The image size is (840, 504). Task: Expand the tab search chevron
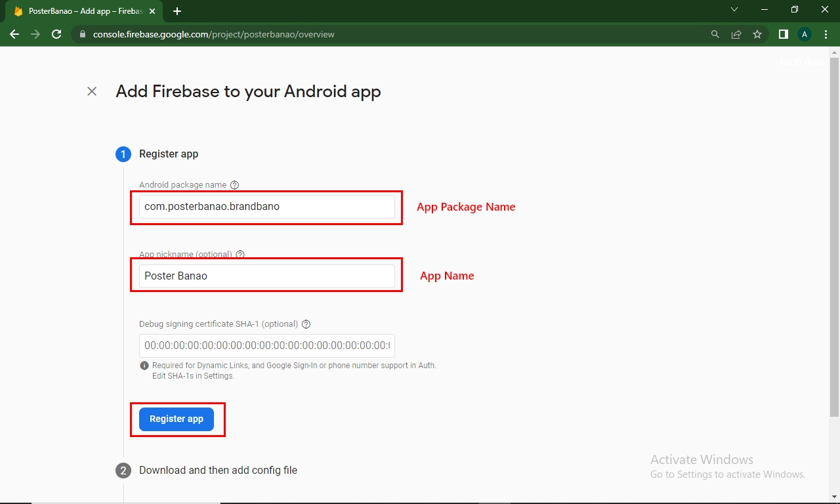(x=734, y=10)
